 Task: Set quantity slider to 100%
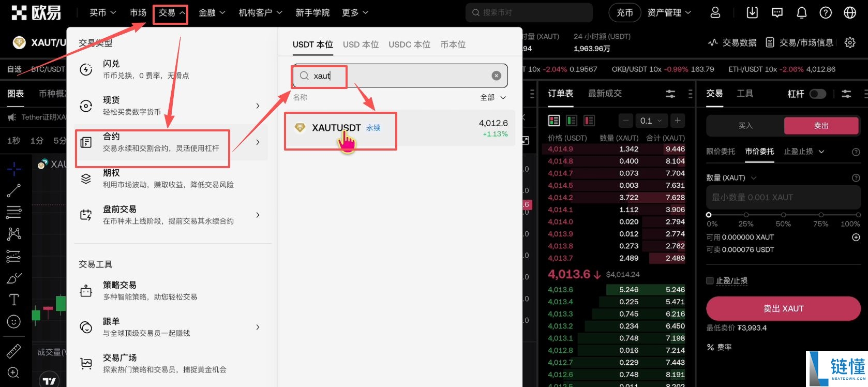858,215
